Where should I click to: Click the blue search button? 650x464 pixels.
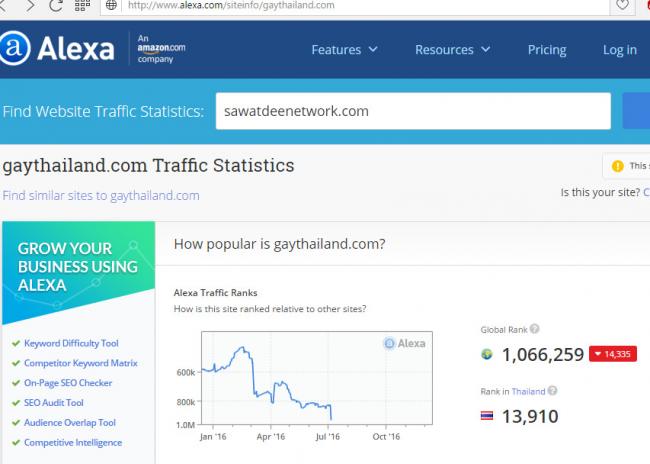636,111
